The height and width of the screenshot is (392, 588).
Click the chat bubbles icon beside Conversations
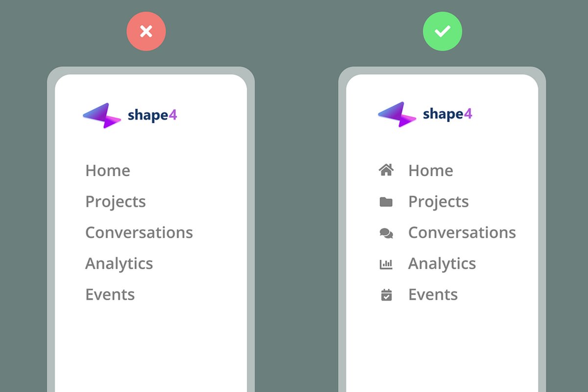click(386, 233)
